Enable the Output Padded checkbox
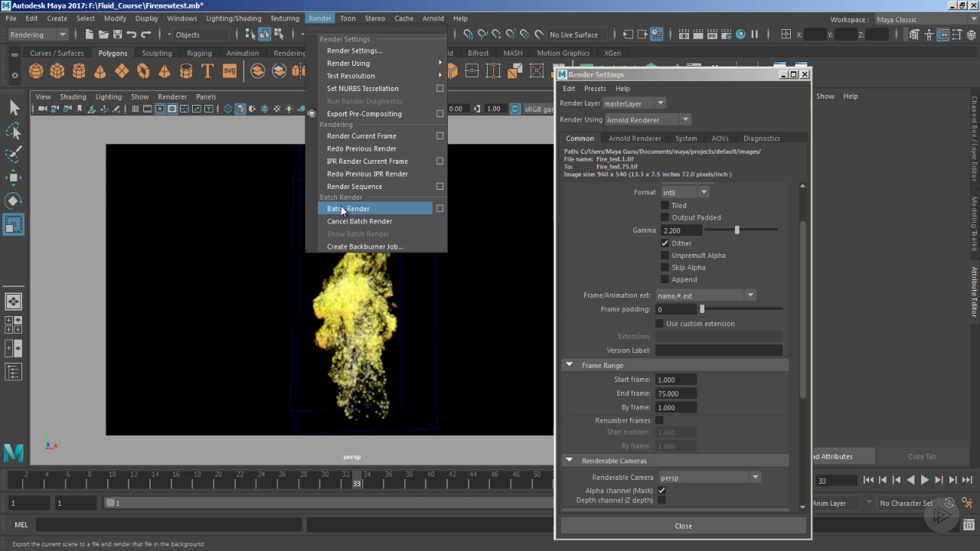Screen dimensions: 980x551 [665, 217]
